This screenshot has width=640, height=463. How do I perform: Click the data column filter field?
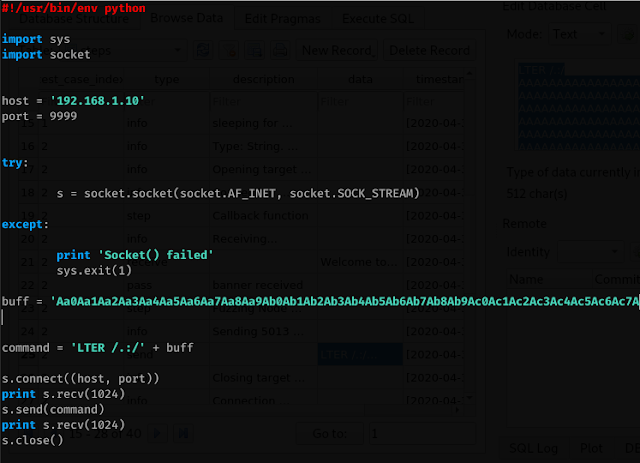(360, 102)
